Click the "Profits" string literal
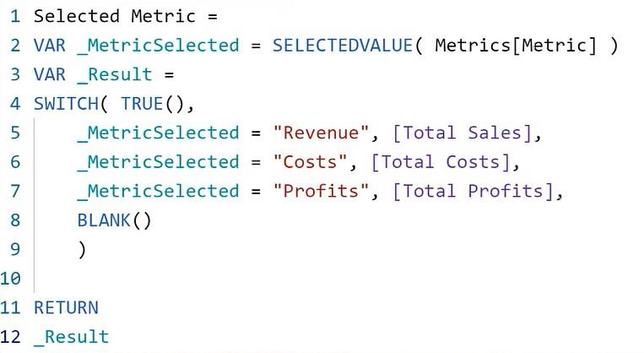This screenshot has height=353, width=644. tap(321, 191)
